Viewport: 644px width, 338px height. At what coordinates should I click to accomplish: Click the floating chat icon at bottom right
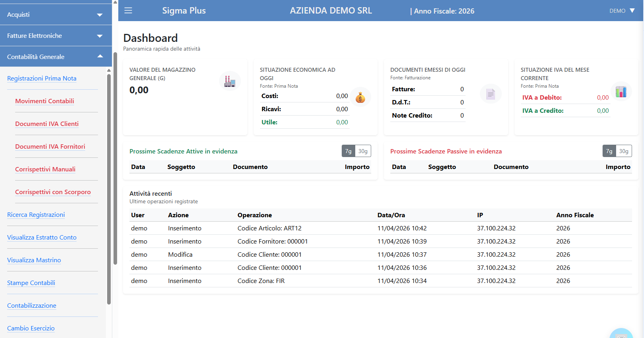621,334
